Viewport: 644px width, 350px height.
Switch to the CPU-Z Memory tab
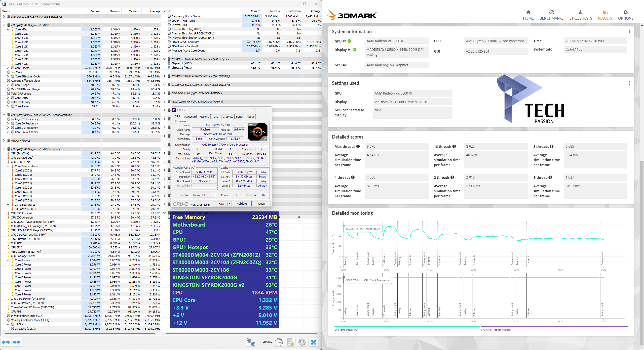204,117
